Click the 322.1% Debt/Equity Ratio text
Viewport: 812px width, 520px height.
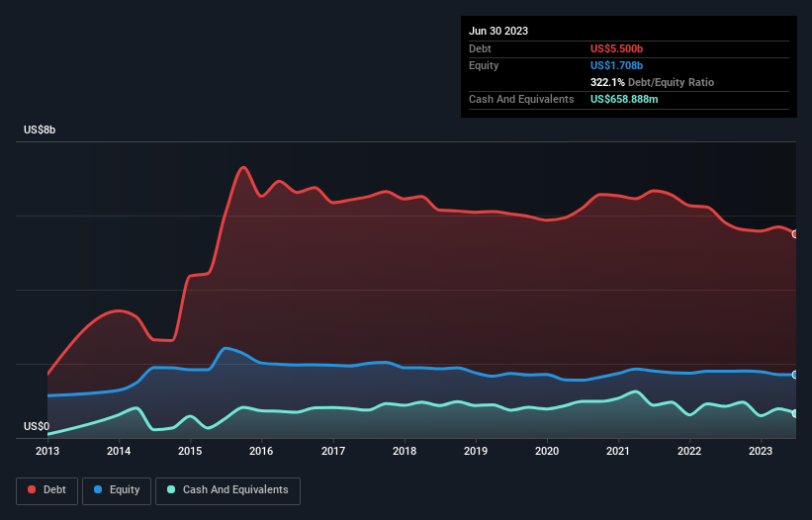(652, 82)
